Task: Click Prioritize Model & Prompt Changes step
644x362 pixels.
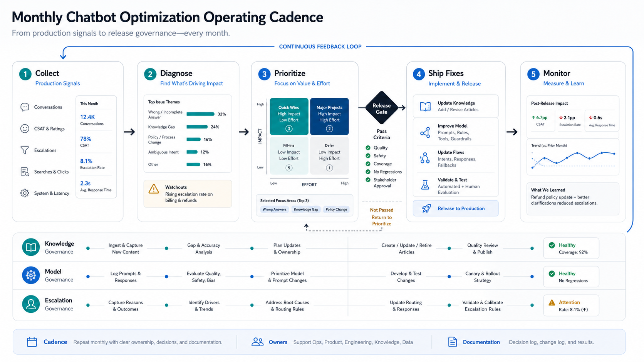Action: (x=287, y=277)
